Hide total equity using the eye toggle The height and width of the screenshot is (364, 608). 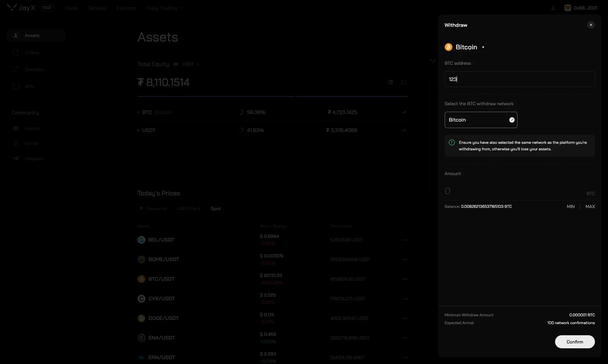[176, 64]
